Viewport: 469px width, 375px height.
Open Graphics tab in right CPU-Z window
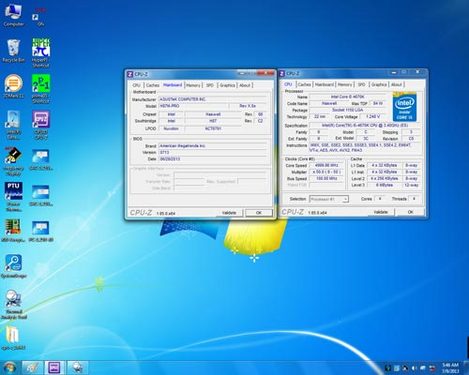click(x=379, y=85)
